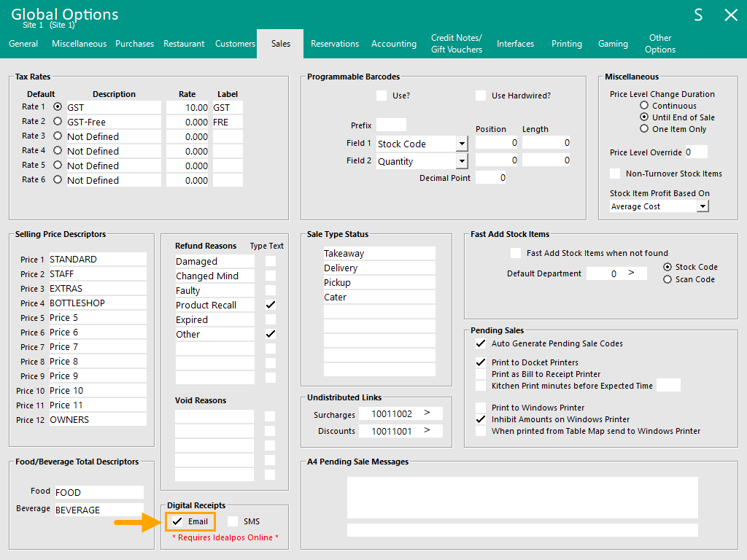Click the Beverage descriptor input field

(98, 509)
